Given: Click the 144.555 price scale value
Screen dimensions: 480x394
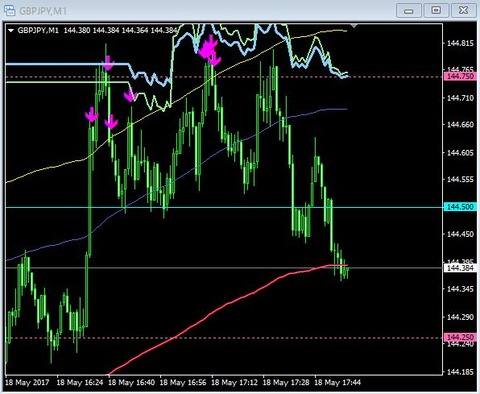Looking at the screenshot, I should click(x=460, y=180).
